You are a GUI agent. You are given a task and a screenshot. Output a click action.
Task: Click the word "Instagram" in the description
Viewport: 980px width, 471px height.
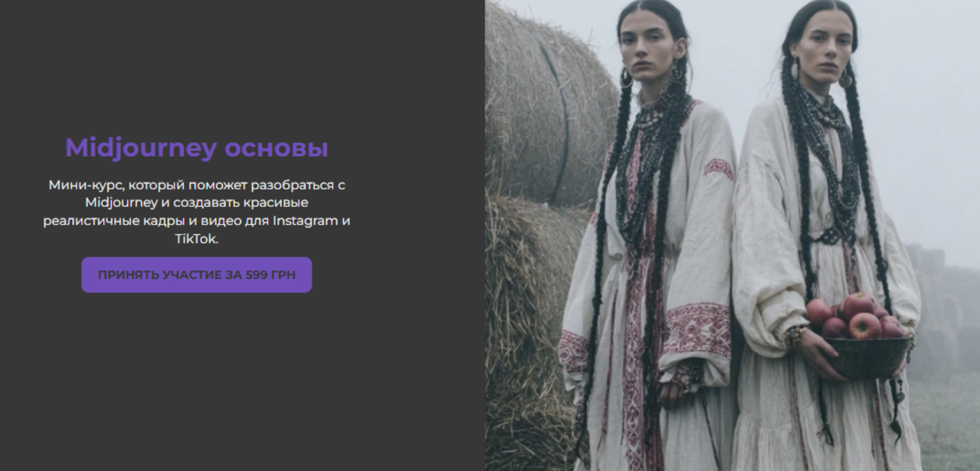[x=306, y=221]
